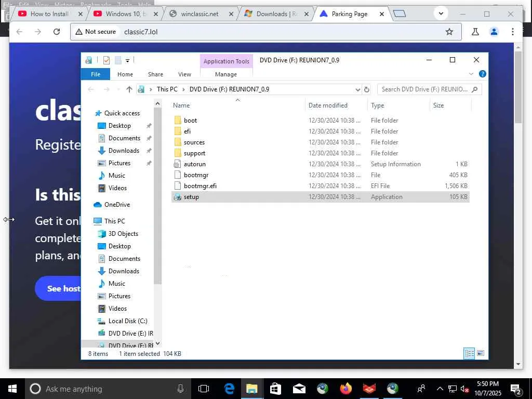Open Explorer Help question mark icon
The image size is (532, 399).
(482, 74)
